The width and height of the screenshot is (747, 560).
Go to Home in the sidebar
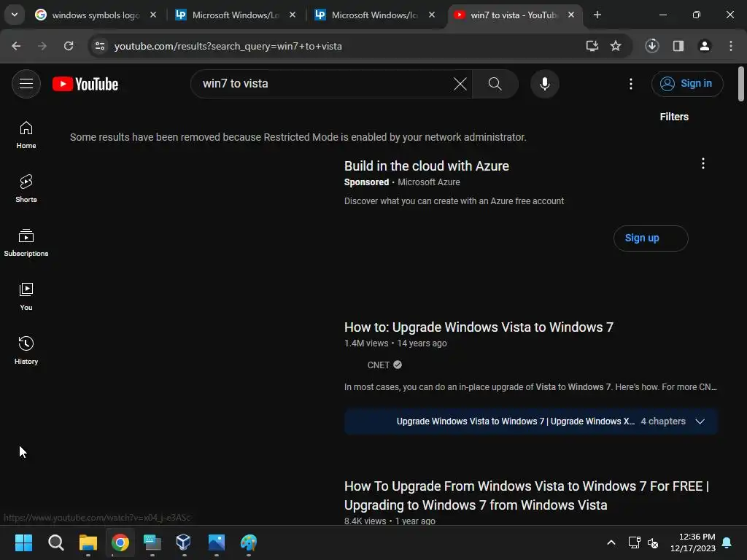[x=26, y=135]
